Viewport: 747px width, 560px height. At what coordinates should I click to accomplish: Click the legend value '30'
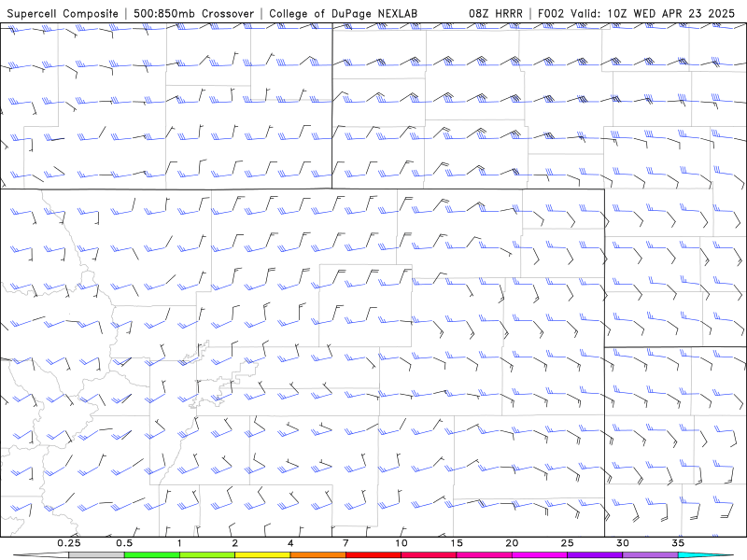(623, 543)
